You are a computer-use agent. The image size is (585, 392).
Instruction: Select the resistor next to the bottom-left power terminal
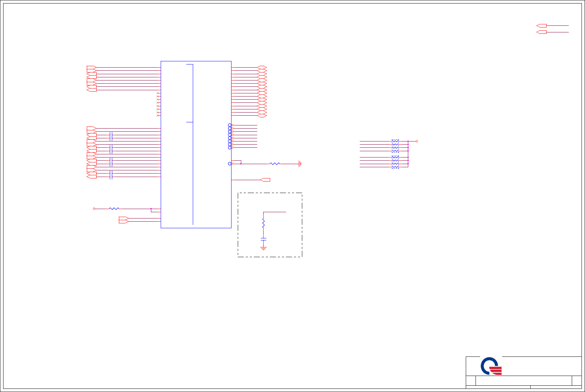114,209
